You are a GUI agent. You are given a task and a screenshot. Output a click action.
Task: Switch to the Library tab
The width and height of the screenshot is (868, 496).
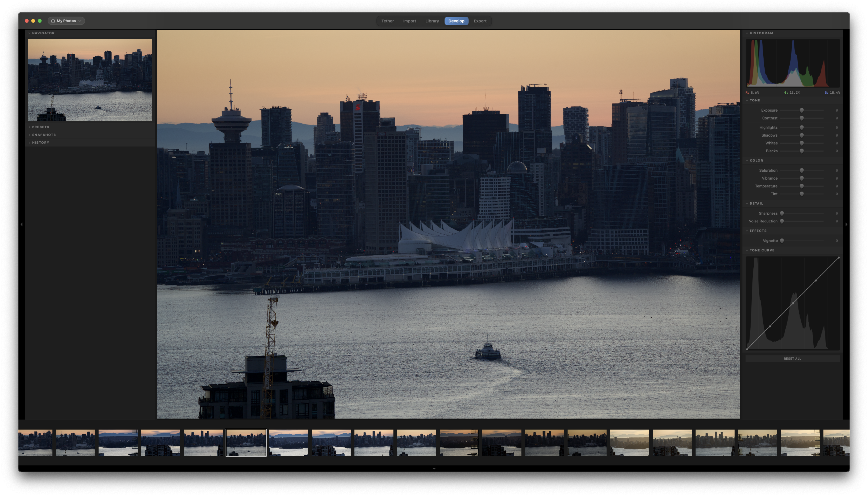[x=432, y=21]
